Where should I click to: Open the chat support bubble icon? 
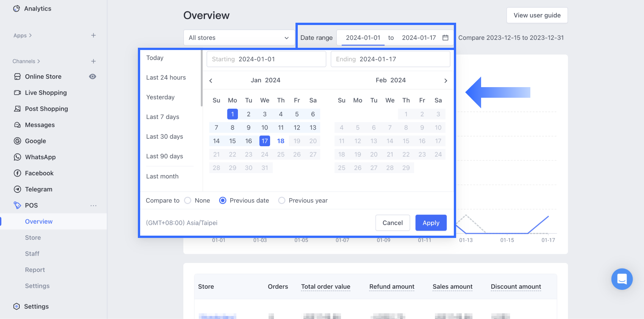[x=622, y=279]
